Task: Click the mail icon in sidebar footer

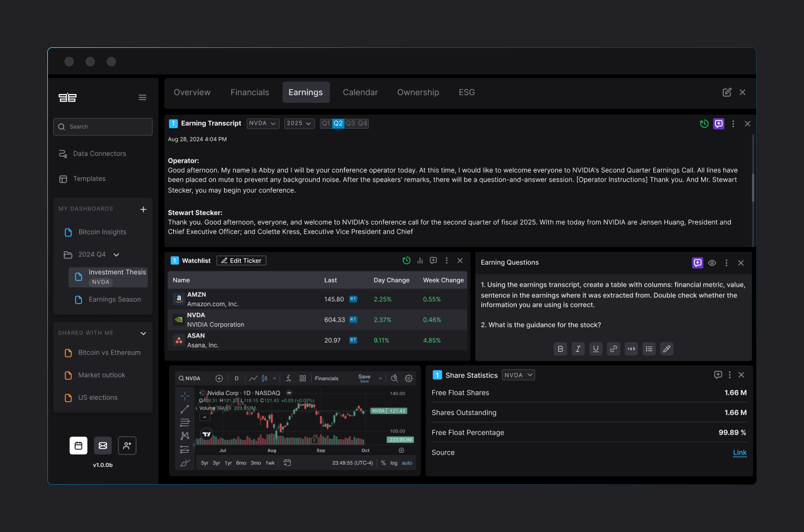Action: (103, 446)
